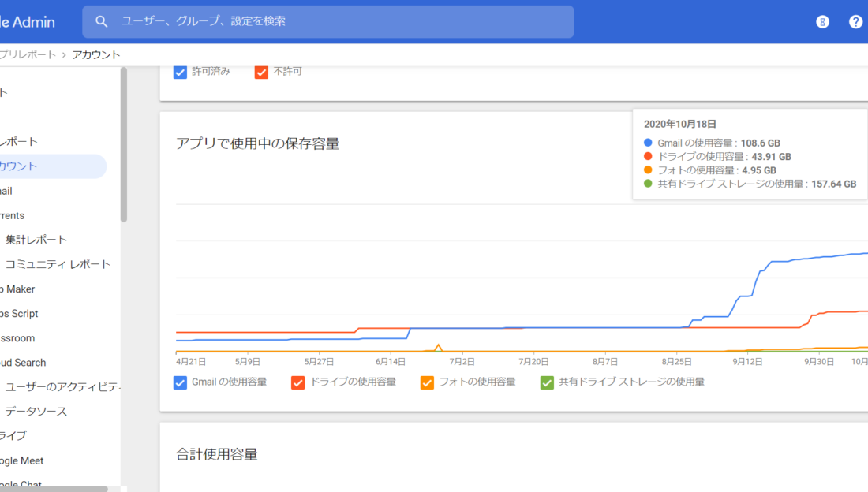Click the search magnifier icon
Viewport: 868px width, 492px height.
(101, 21)
